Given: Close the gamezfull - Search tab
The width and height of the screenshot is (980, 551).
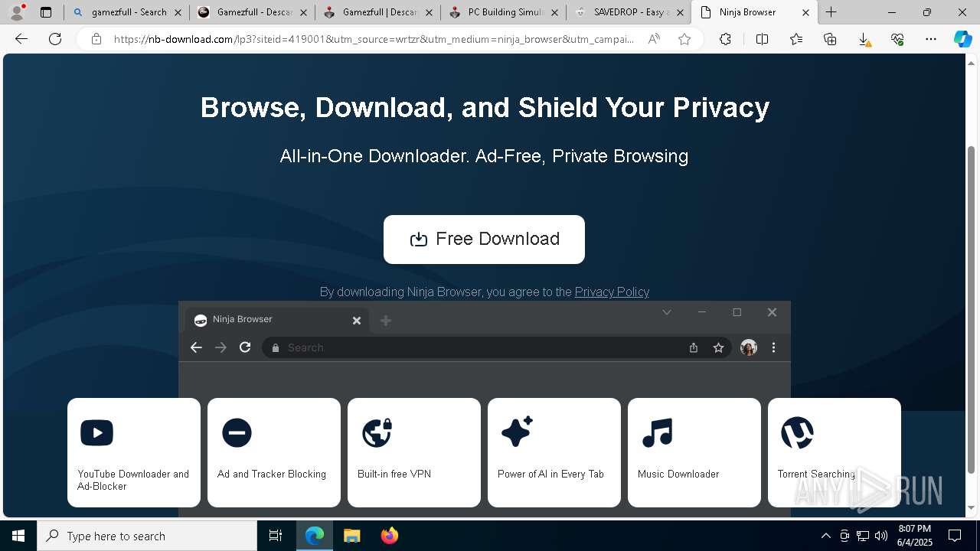Looking at the screenshot, I should click(x=178, y=12).
